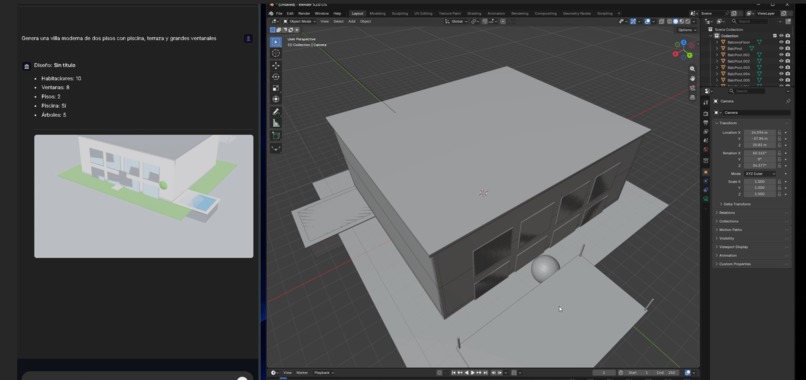Screen dimensions: 806x380
Task: Switch to the Modeling workspace tab
Action: pyautogui.click(x=377, y=13)
